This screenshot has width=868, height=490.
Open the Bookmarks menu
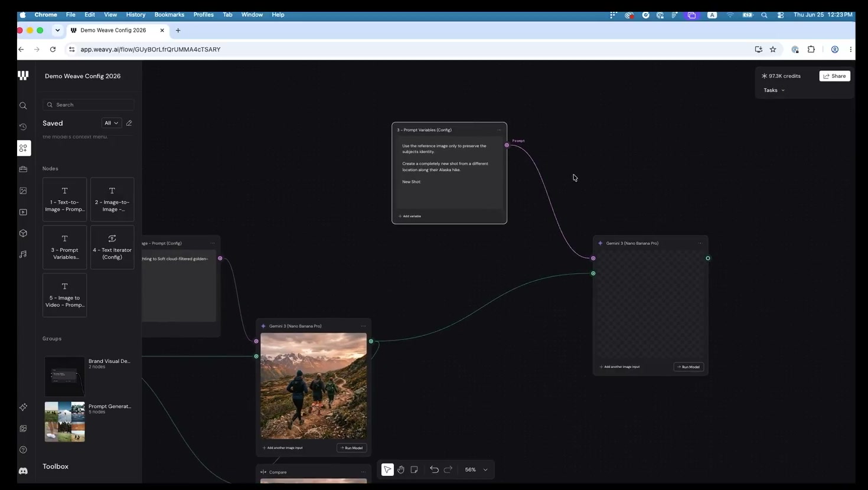click(x=169, y=15)
